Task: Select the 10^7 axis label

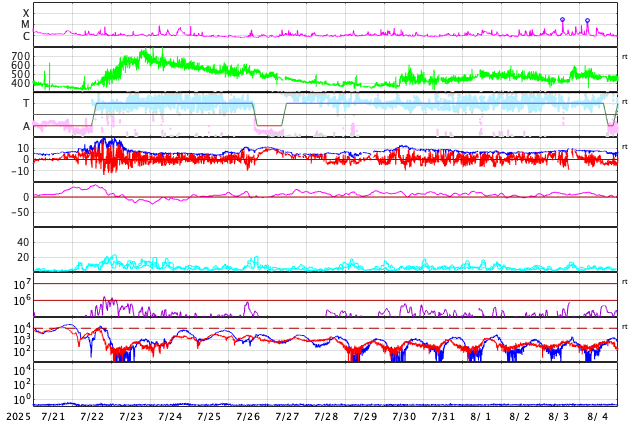Action: coord(22,284)
